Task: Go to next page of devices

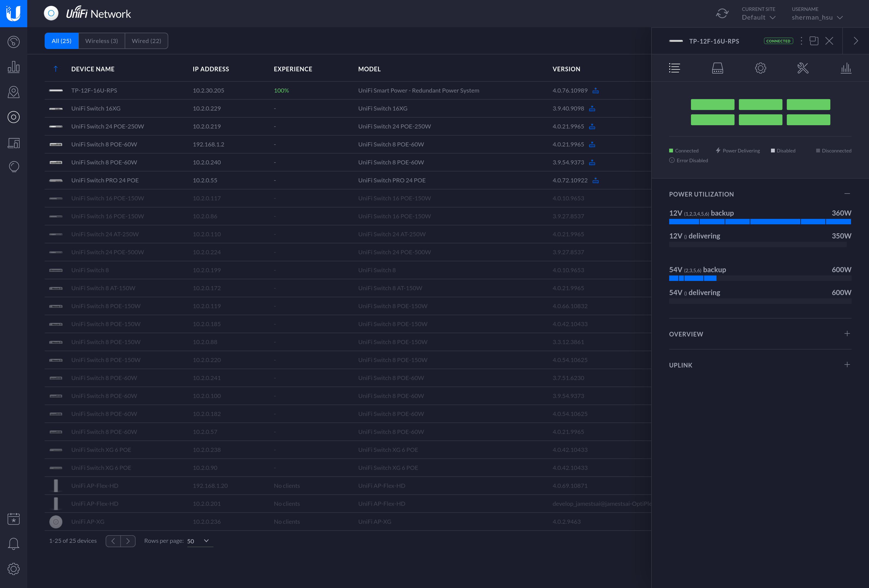Action: [x=128, y=541]
